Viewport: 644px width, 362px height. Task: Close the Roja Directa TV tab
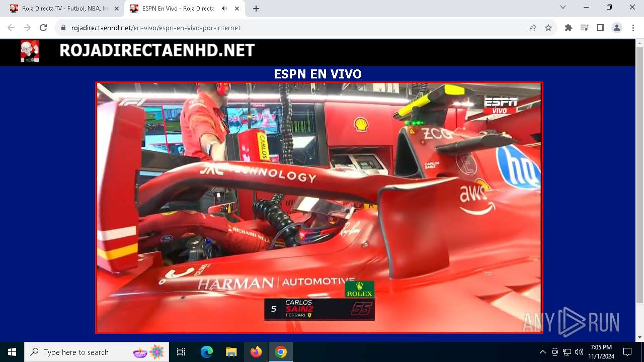(117, 9)
